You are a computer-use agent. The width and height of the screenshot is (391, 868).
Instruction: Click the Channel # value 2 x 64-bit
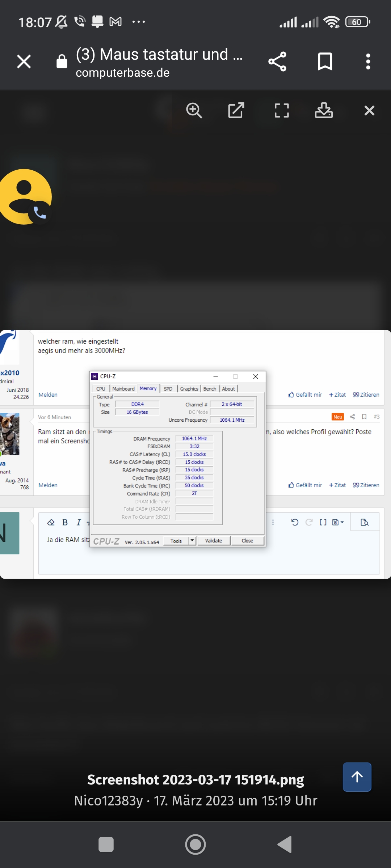tap(232, 404)
